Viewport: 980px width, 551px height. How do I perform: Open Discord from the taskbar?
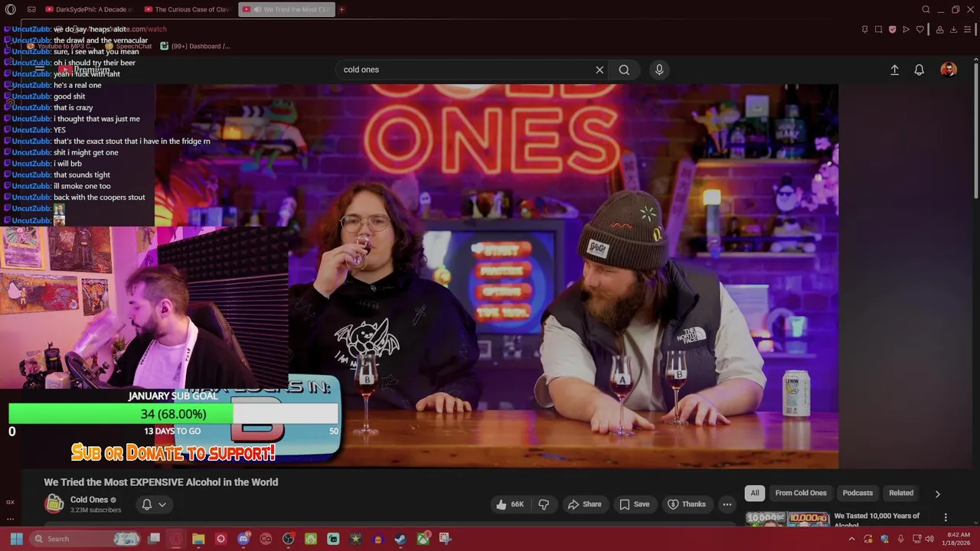[243, 539]
